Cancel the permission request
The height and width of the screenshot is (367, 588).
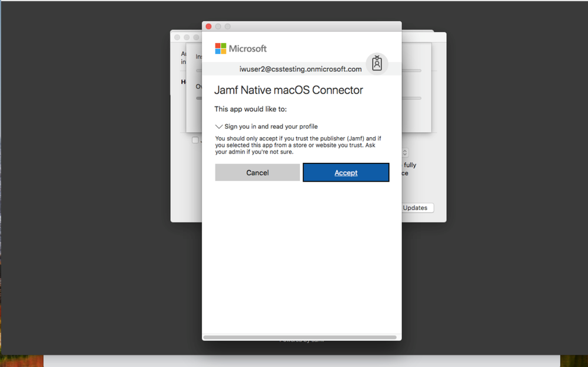(257, 172)
